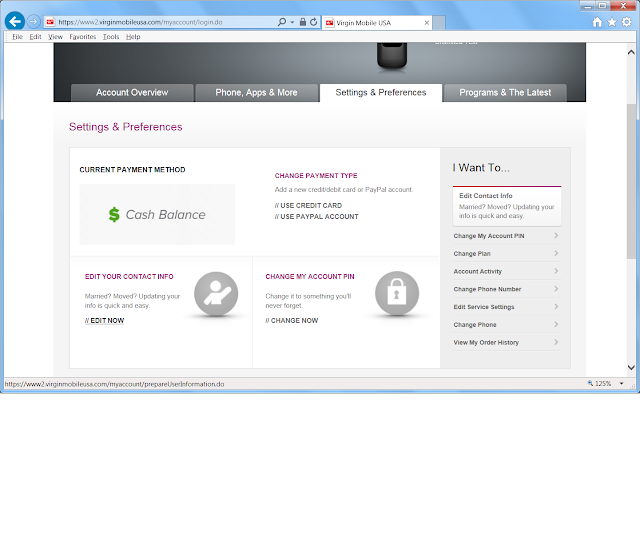640x533 pixels.
Task: Click the Change Plan sidebar link
Action: click(472, 254)
